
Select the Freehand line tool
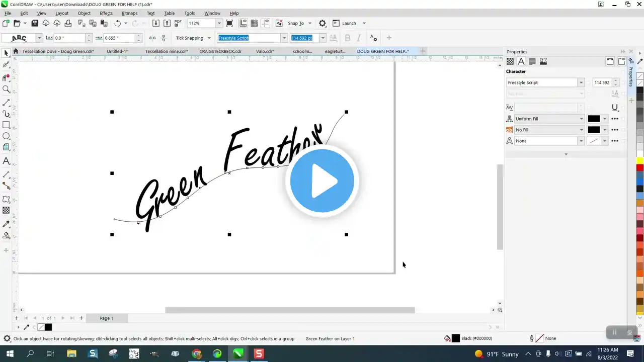(x=6, y=103)
